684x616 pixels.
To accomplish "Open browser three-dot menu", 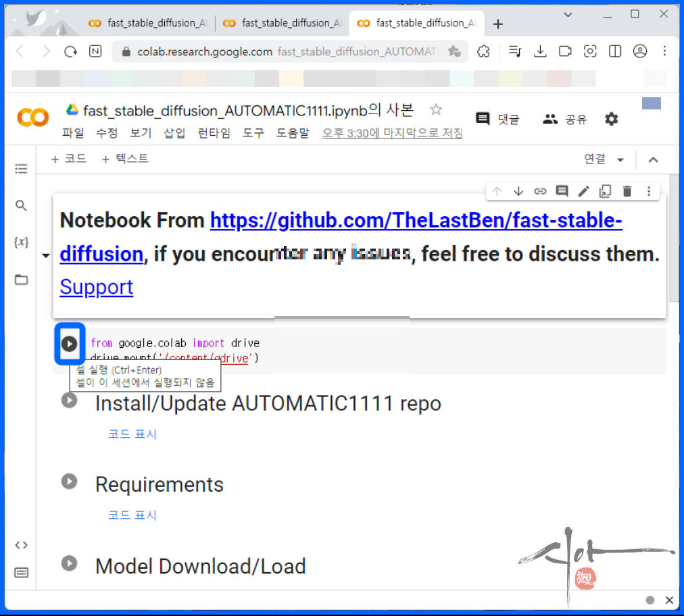I will tap(664, 51).
